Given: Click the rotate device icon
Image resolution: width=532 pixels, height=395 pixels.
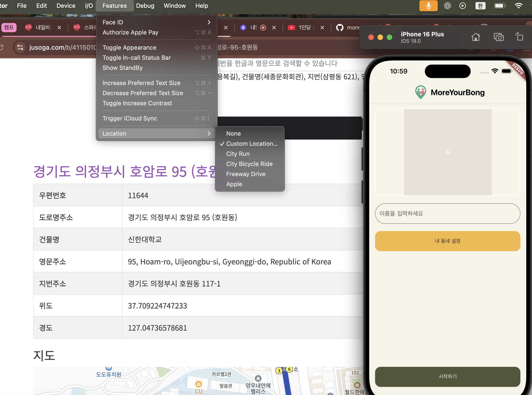Looking at the screenshot, I should (519, 37).
